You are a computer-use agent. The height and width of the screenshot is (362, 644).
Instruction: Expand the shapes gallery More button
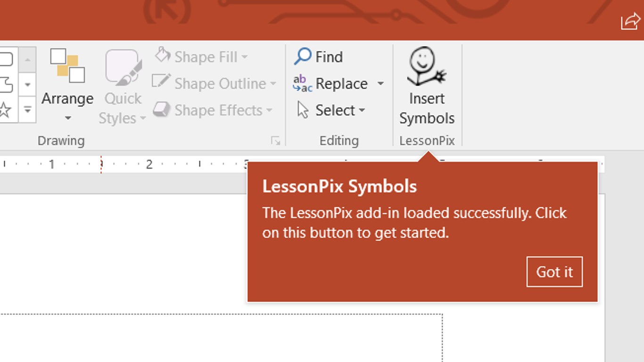click(x=27, y=110)
